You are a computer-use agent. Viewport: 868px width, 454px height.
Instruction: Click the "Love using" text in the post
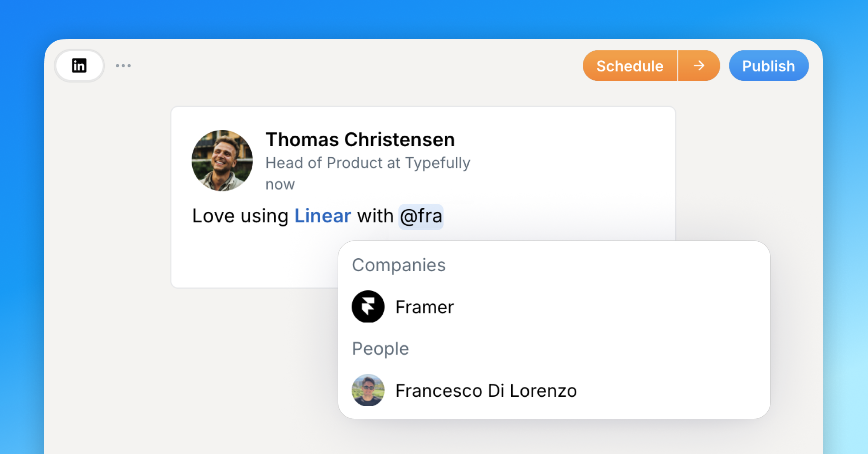pyautogui.click(x=240, y=216)
